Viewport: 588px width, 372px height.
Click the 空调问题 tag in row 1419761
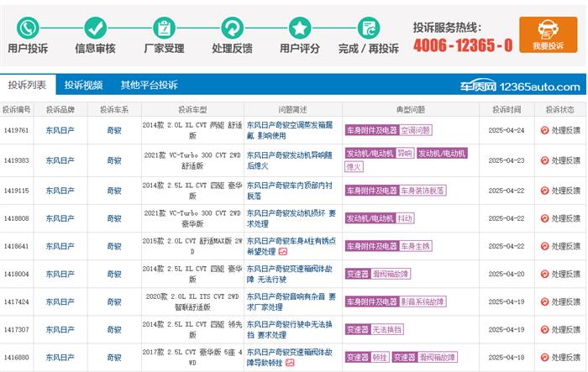point(416,130)
